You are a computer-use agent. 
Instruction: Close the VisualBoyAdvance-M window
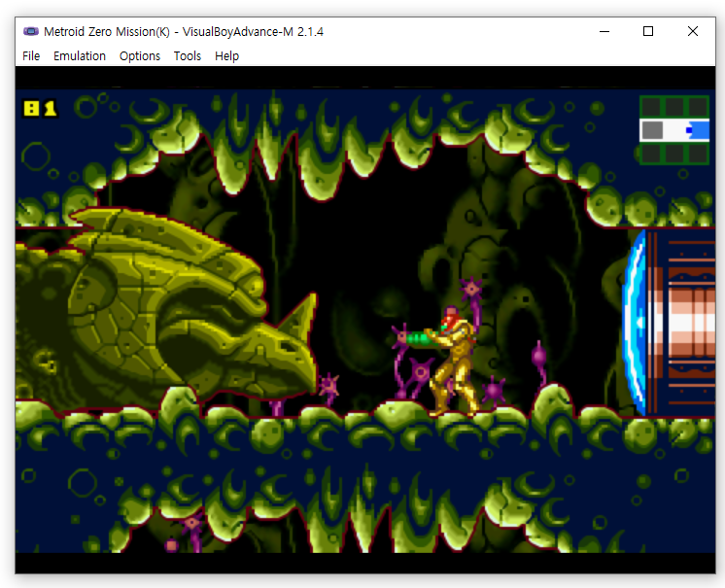[693, 31]
